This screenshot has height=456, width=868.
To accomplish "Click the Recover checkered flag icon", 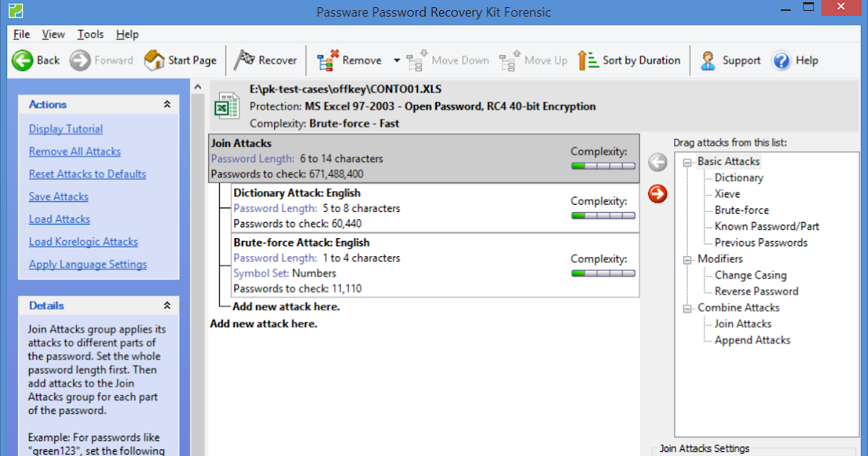I will pos(244,60).
